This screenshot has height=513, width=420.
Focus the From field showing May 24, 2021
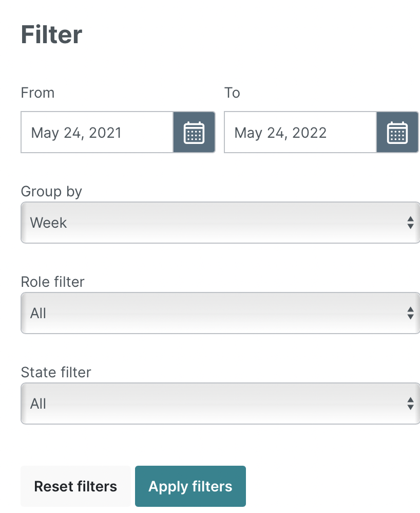(97, 132)
